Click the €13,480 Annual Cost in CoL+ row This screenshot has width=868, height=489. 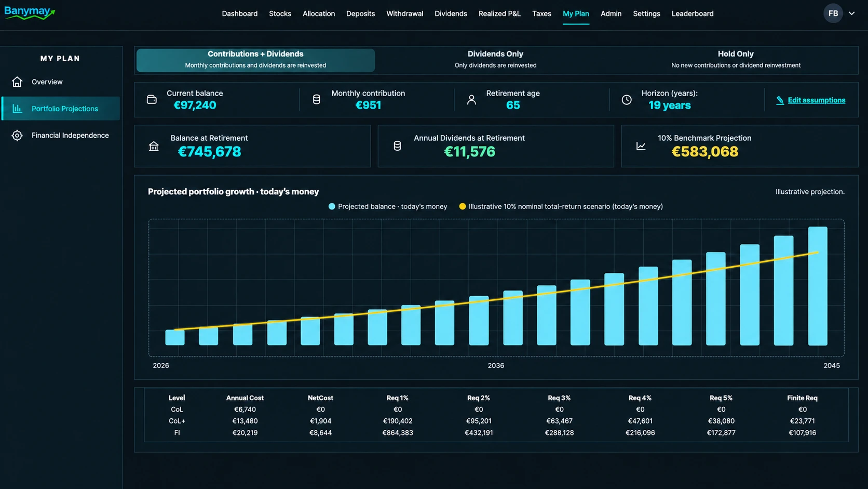245,421
